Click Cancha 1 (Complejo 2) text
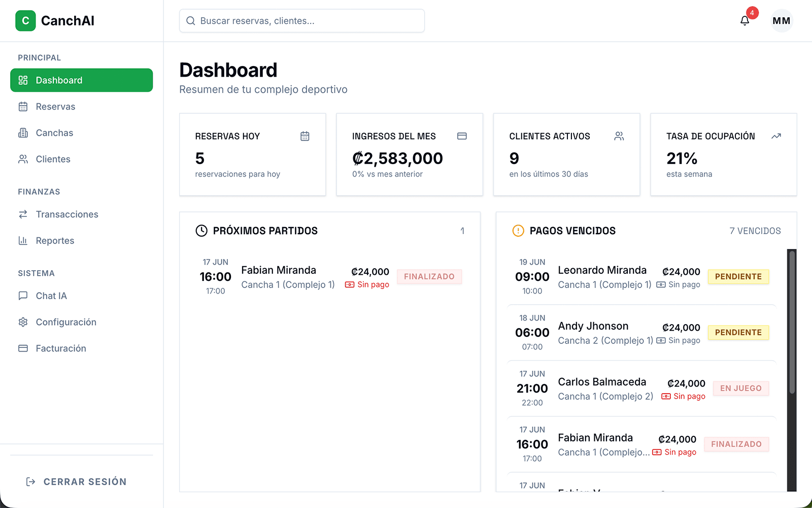Image resolution: width=812 pixels, height=508 pixels. pos(605,396)
